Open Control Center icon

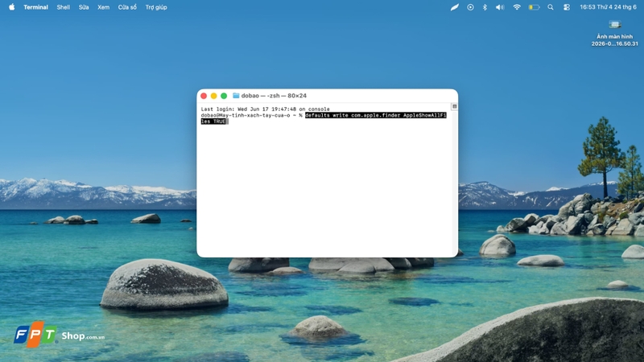pos(567,7)
